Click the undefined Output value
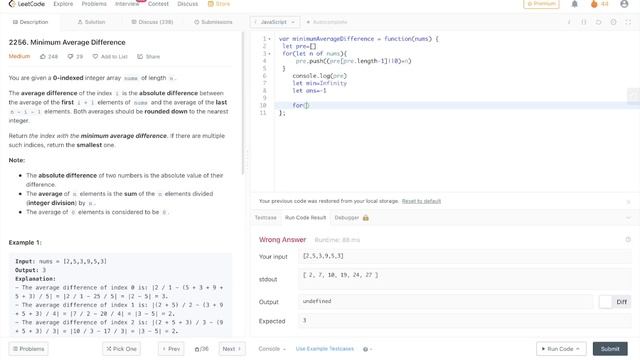This screenshot has width=640, height=360. (x=317, y=301)
